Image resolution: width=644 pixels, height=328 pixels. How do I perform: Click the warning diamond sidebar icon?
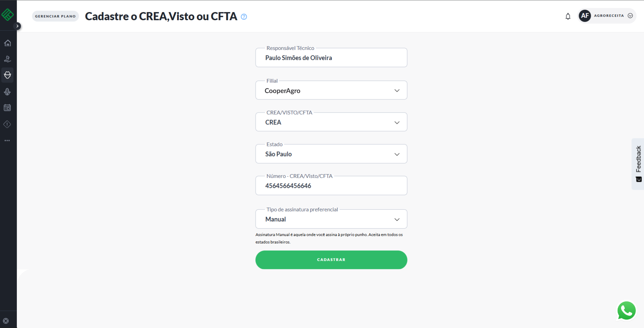pos(7,124)
